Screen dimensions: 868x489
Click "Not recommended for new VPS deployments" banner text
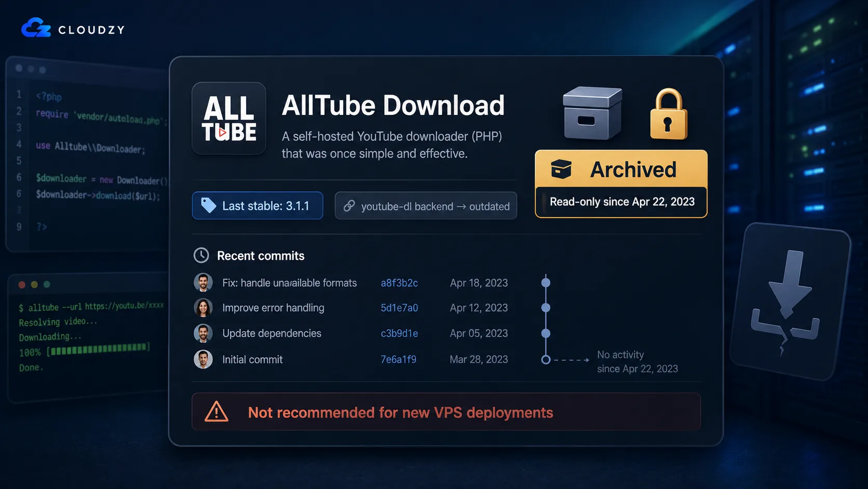400,413
